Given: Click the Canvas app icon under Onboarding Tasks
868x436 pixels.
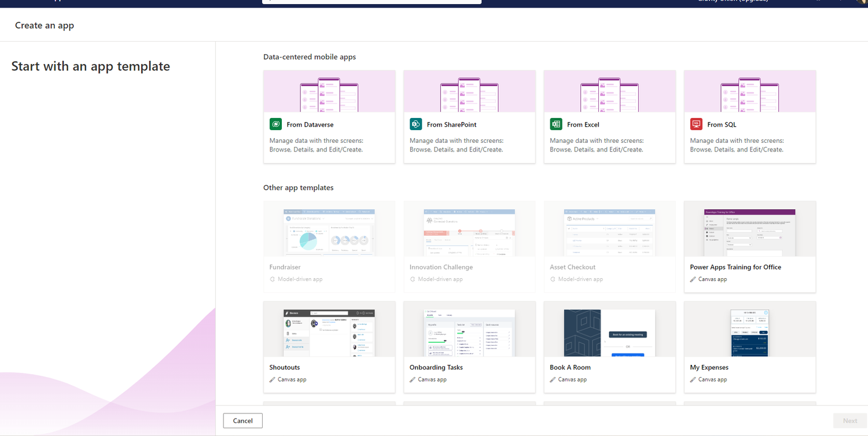Looking at the screenshot, I should pyautogui.click(x=412, y=379).
